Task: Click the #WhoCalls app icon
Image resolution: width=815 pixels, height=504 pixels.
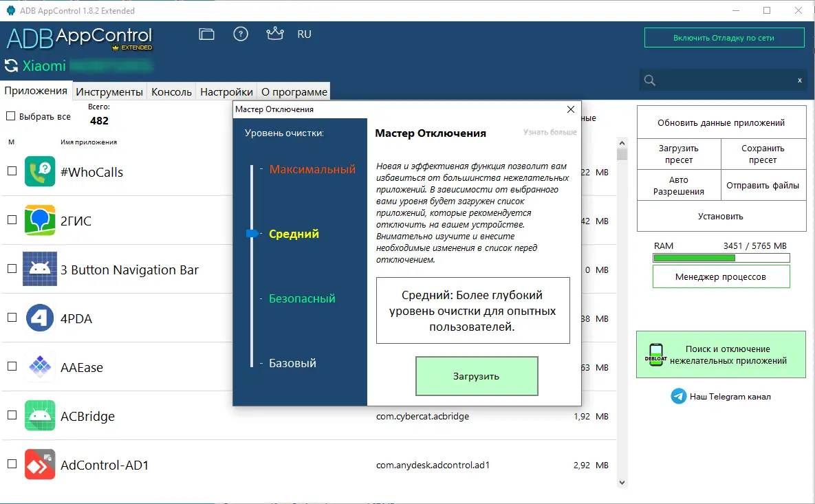Action: pyautogui.click(x=40, y=171)
